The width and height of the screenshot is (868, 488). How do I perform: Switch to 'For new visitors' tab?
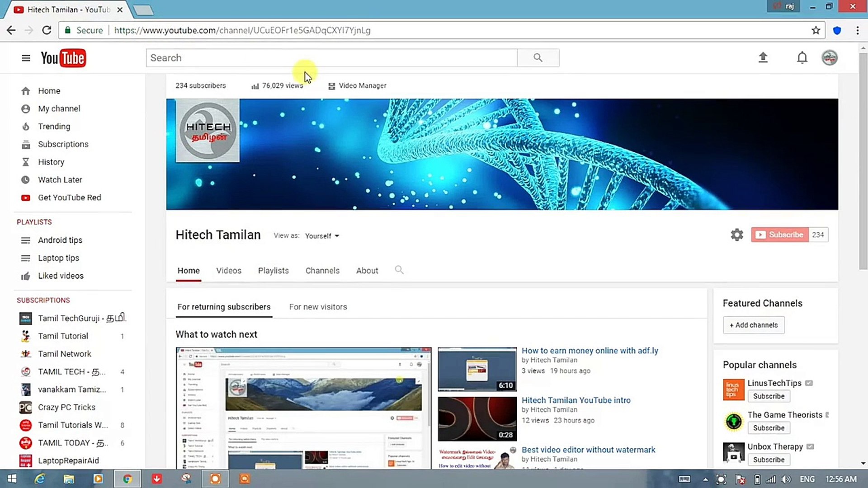pos(318,307)
